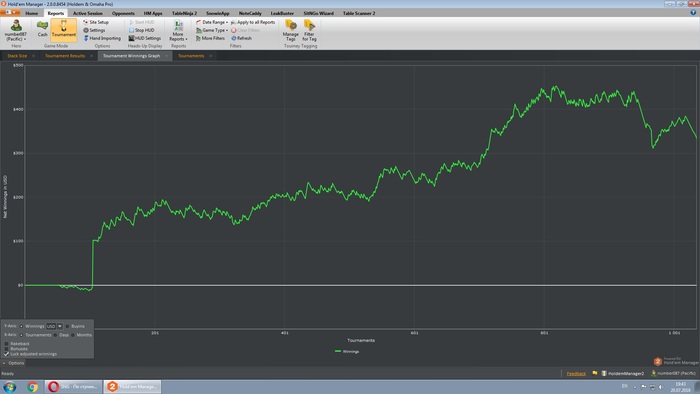Launch Chrome from the taskbar
Viewport: 700px width, 394px height.
[32, 386]
